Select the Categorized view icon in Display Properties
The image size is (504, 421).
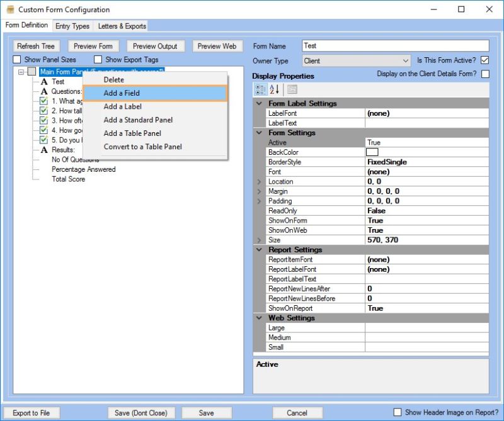(260, 88)
